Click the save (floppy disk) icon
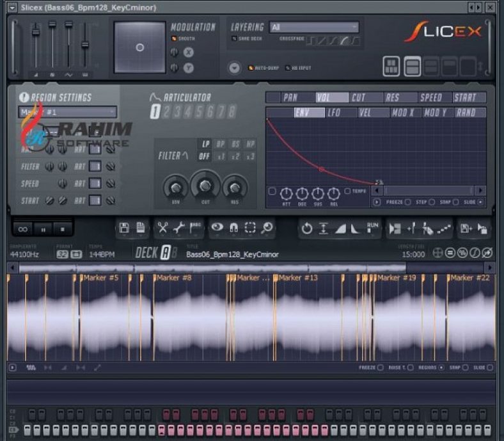Screen dimensions: 504x441 coord(124,229)
